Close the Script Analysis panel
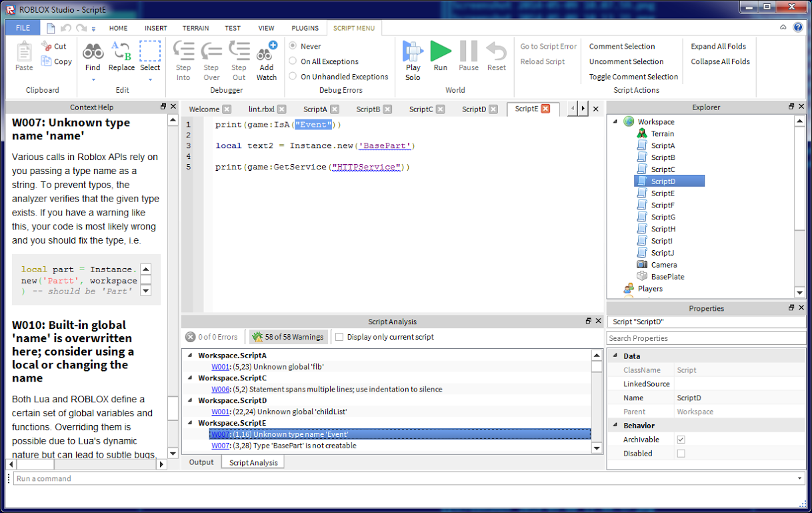Viewport: 812px width, 513px height. point(598,321)
